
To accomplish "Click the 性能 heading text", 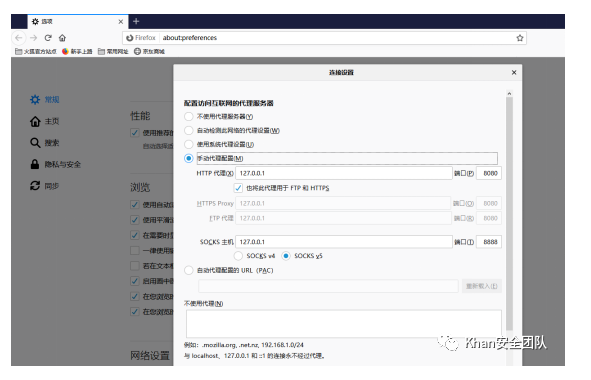I will click(140, 116).
